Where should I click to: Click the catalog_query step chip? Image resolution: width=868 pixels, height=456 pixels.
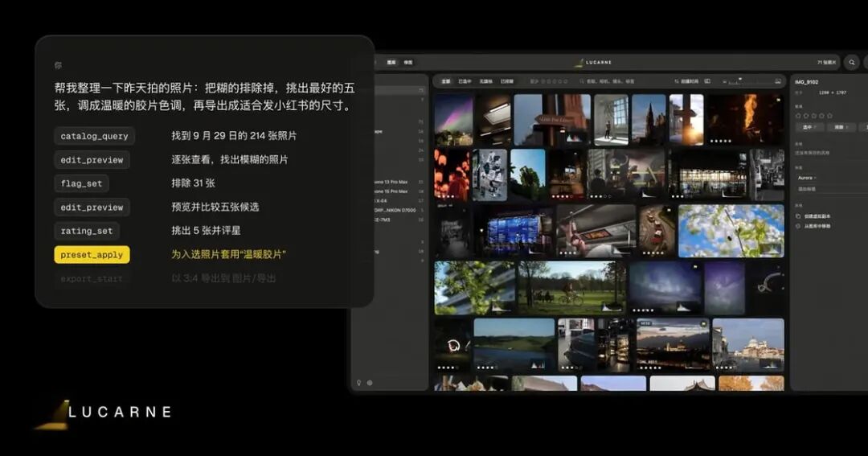(x=95, y=136)
